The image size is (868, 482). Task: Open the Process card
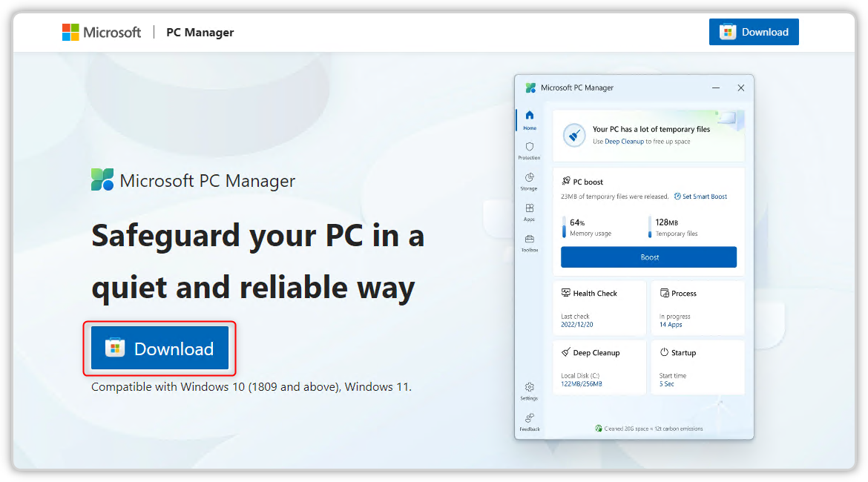697,308
